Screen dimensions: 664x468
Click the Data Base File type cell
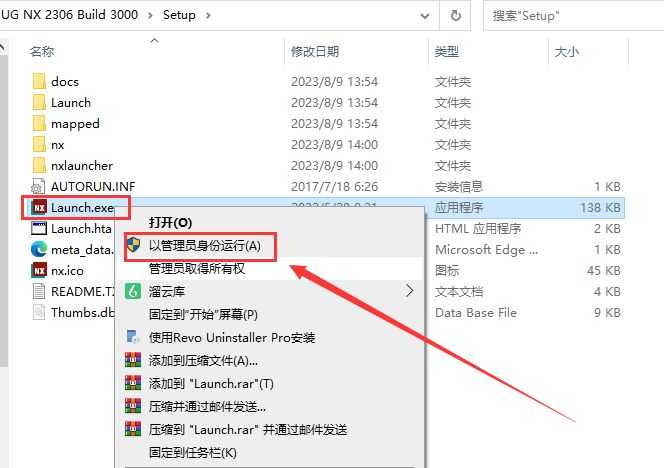[476, 313]
